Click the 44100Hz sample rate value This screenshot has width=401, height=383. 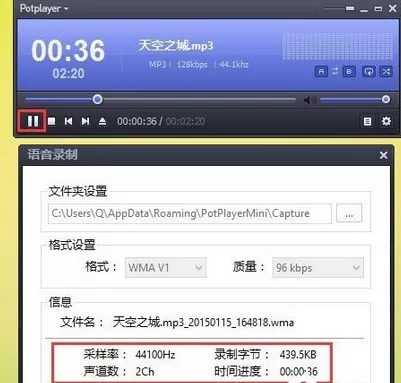click(155, 354)
